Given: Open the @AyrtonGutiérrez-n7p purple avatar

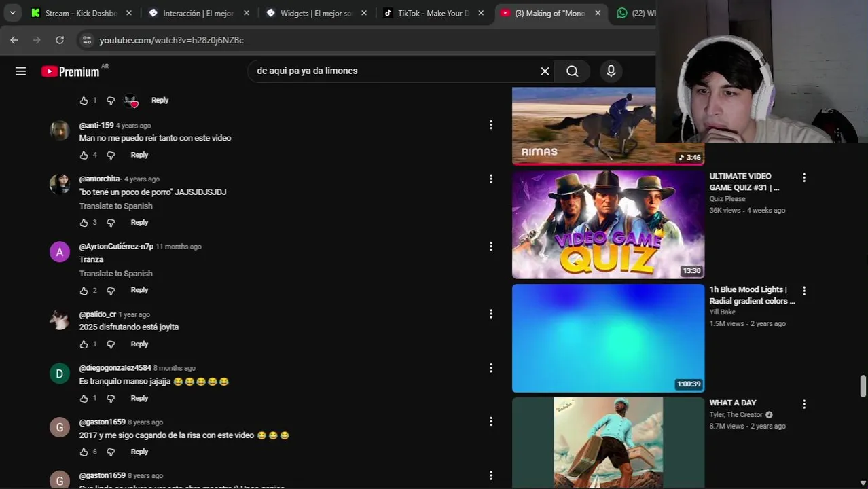Looking at the screenshot, I should (60, 252).
